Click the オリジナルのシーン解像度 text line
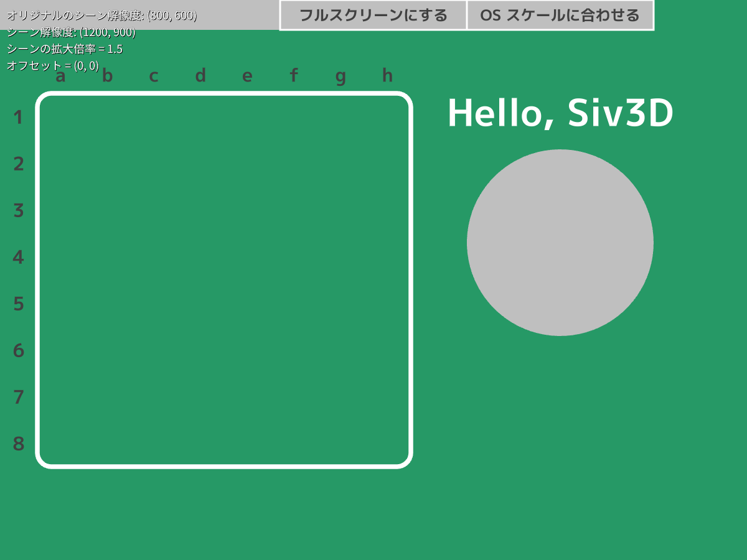 coord(102,16)
